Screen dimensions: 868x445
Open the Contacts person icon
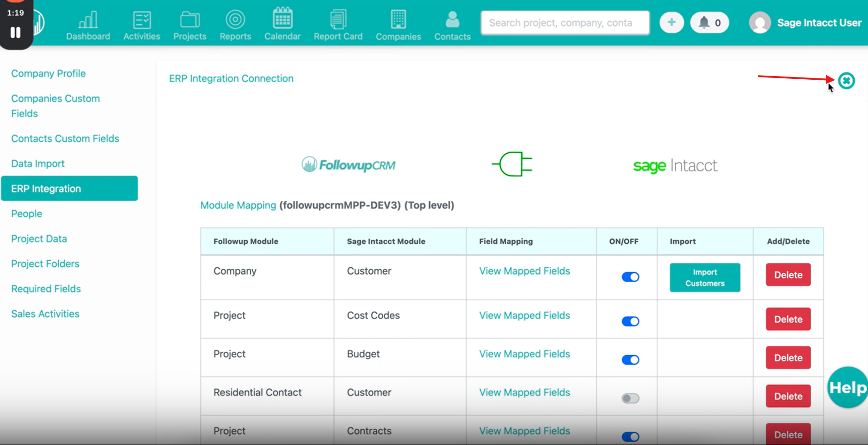(452, 20)
